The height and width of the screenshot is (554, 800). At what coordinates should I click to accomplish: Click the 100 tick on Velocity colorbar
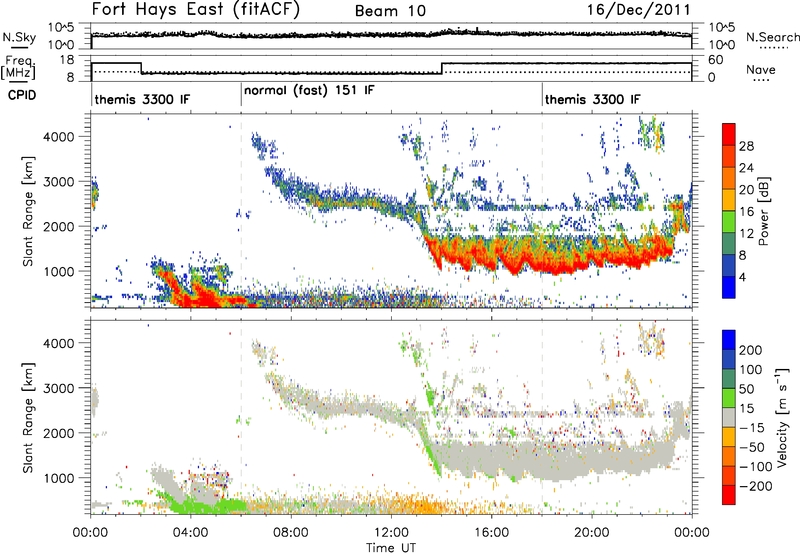tap(750, 369)
